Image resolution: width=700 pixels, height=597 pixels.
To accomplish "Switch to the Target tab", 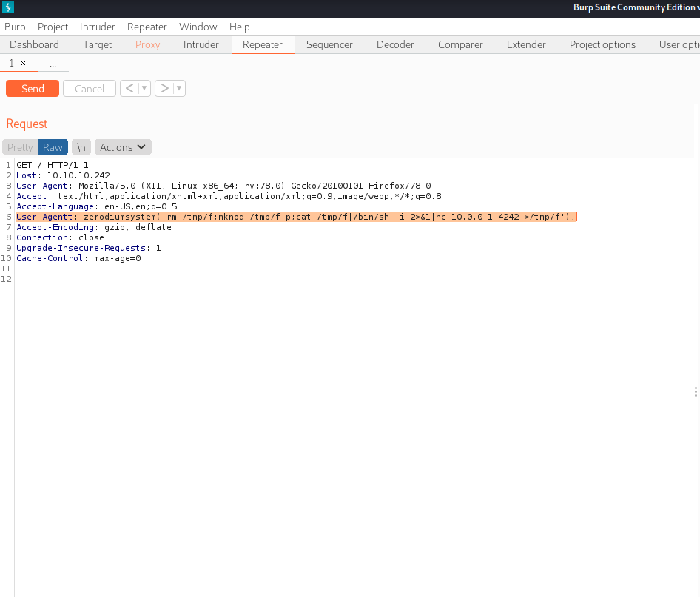I will pos(98,44).
